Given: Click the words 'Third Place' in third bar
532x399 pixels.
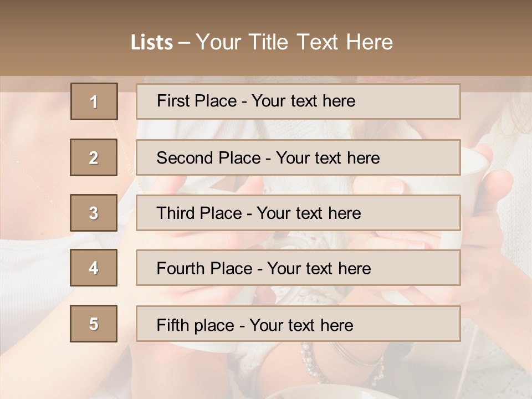Looking at the screenshot, I should click(x=199, y=213).
